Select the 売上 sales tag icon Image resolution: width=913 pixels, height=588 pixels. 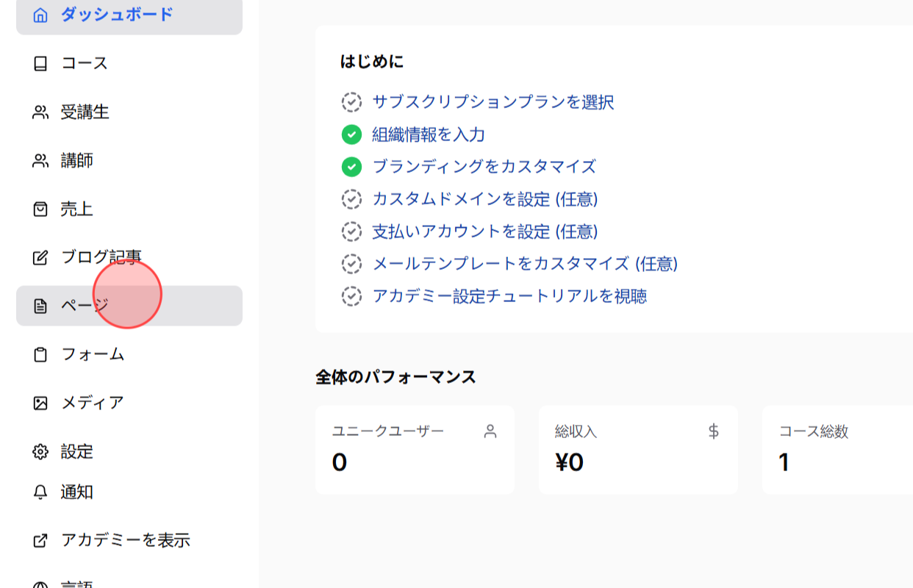[40, 209]
